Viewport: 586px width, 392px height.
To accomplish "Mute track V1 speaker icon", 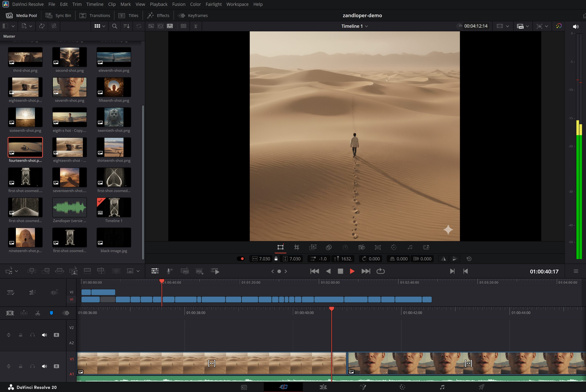I will (44, 366).
